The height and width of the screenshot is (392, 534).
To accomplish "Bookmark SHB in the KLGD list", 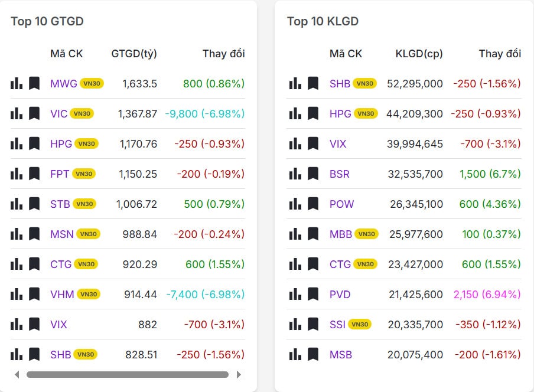I will (313, 83).
